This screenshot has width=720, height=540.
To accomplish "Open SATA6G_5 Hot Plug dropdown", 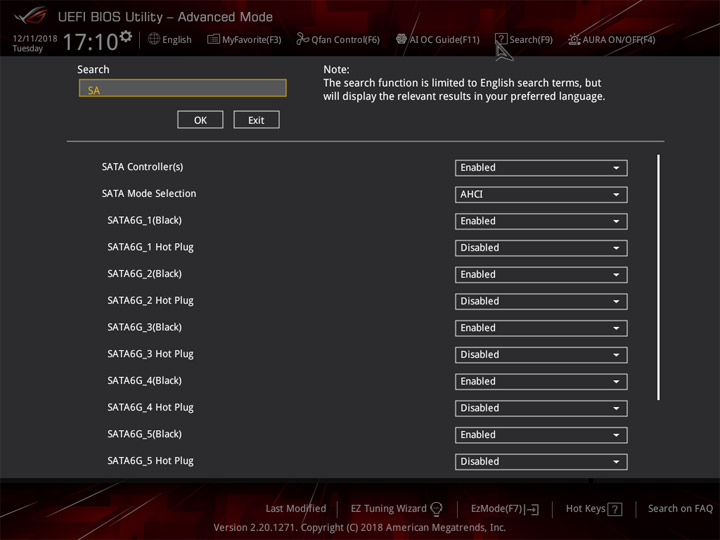I will (541, 461).
